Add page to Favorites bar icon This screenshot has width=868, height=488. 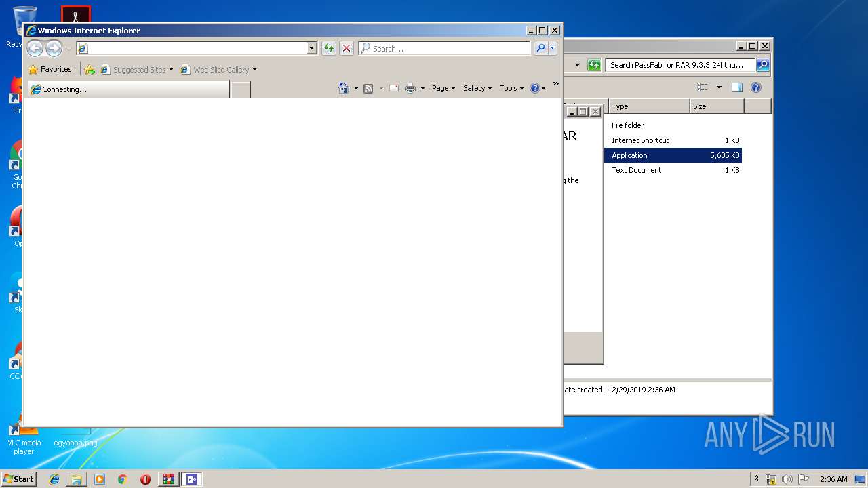(89, 69)
